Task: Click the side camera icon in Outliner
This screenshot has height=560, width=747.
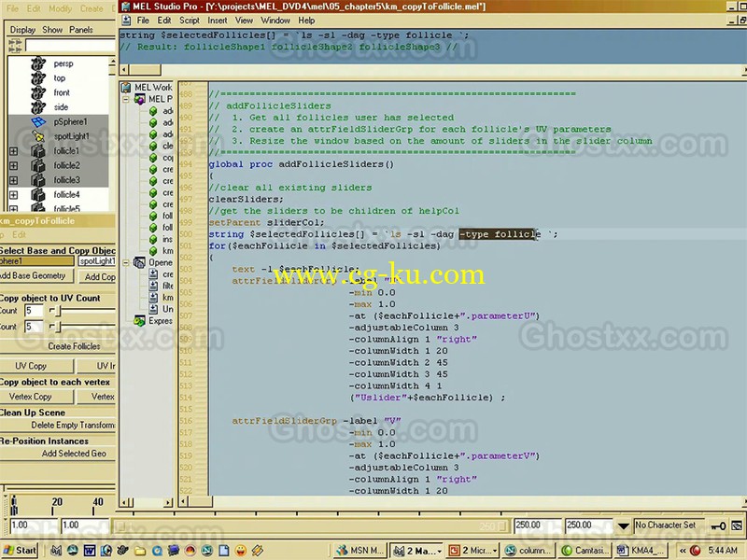Action: 38,107
